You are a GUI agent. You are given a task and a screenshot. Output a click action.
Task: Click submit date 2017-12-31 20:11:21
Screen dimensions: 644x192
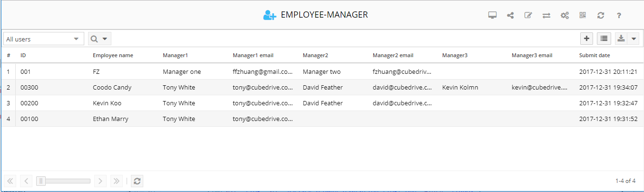point(609,71)
